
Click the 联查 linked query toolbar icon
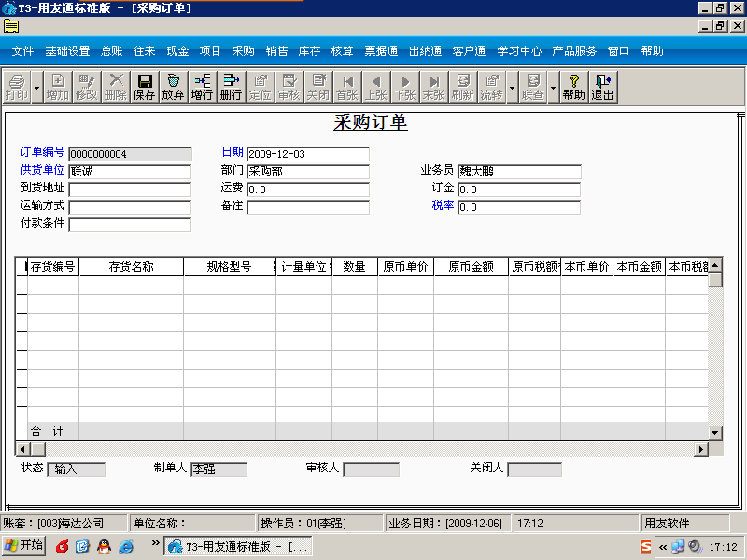(x=532, y=87)
